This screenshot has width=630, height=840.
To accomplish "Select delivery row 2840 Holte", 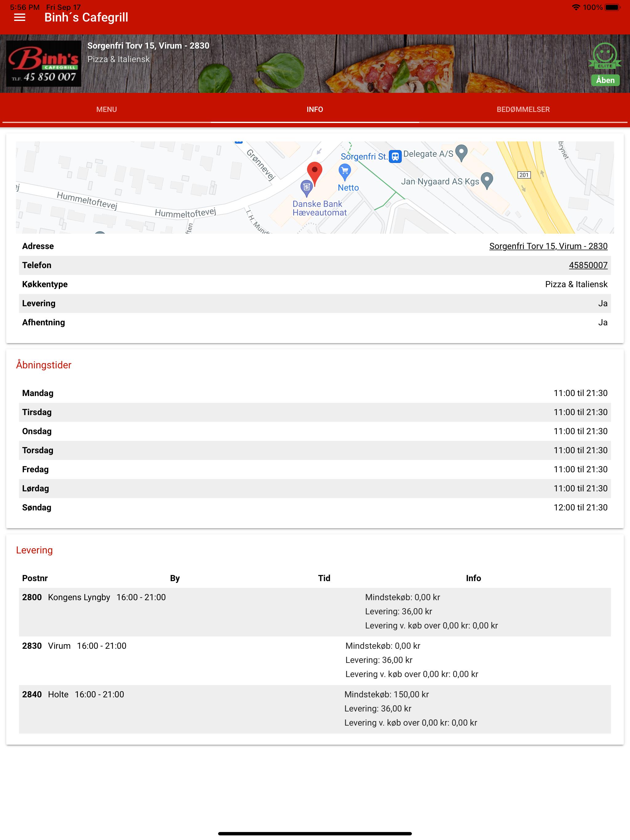I will click(x=315, y=709).
